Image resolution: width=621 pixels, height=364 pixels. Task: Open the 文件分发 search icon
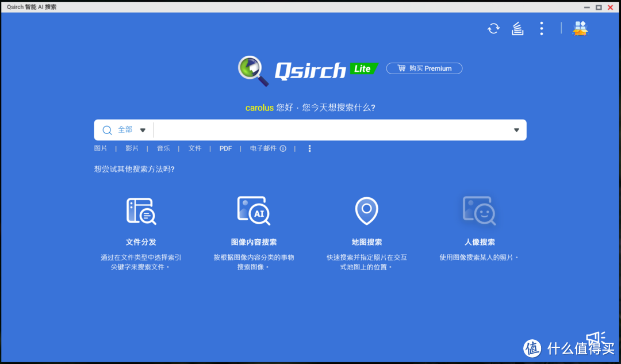(141, 210)
